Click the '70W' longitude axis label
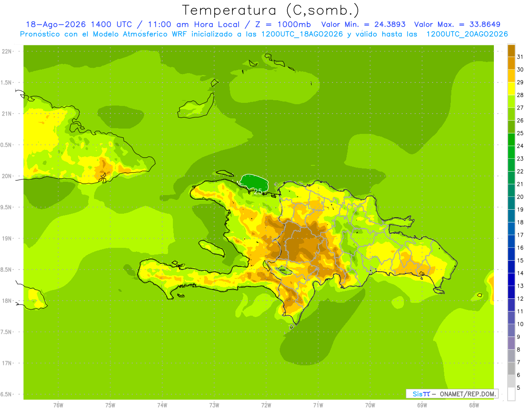This screenshot has width=532, height=411. (x=370, y=405)
